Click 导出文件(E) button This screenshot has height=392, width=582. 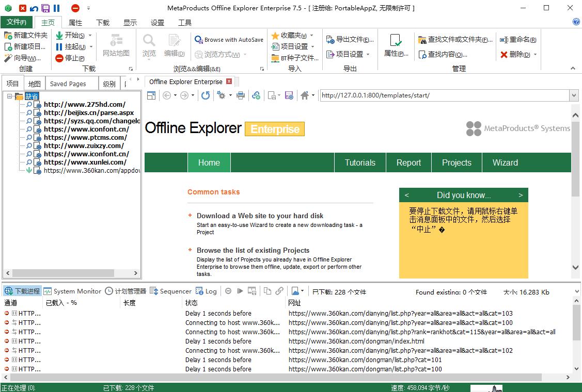tap(350, 39)
